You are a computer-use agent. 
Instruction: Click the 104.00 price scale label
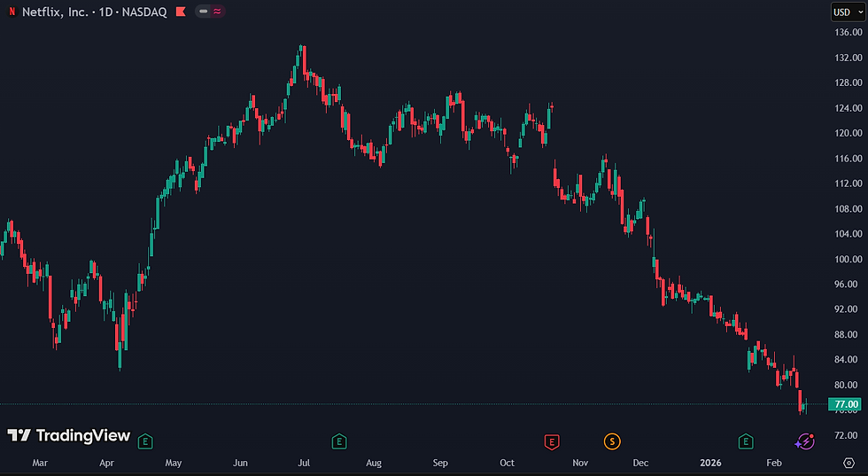click(849, 234)
